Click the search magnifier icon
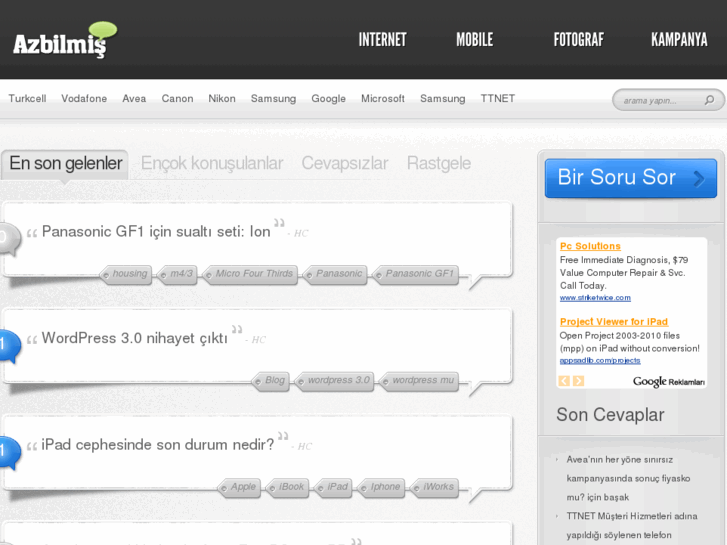 click(709, 100)
